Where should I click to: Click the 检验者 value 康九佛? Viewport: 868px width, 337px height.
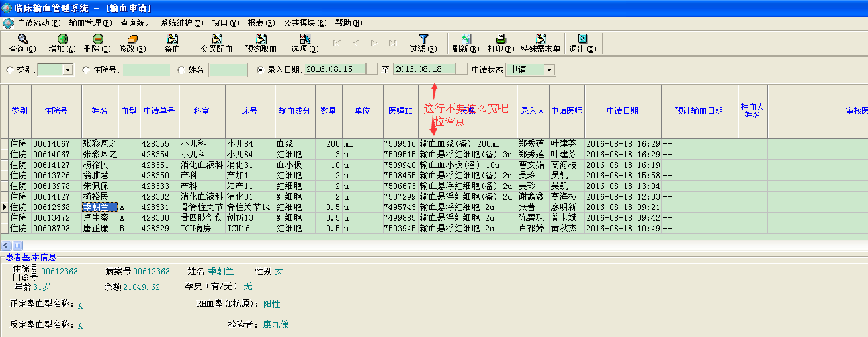tap(276, 324)
